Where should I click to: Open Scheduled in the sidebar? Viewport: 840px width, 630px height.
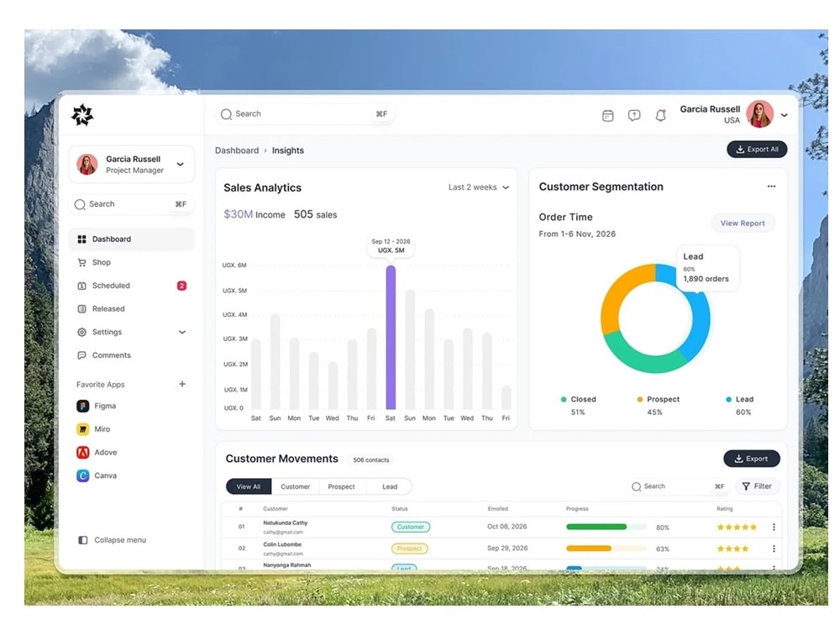tap(131, 286)
